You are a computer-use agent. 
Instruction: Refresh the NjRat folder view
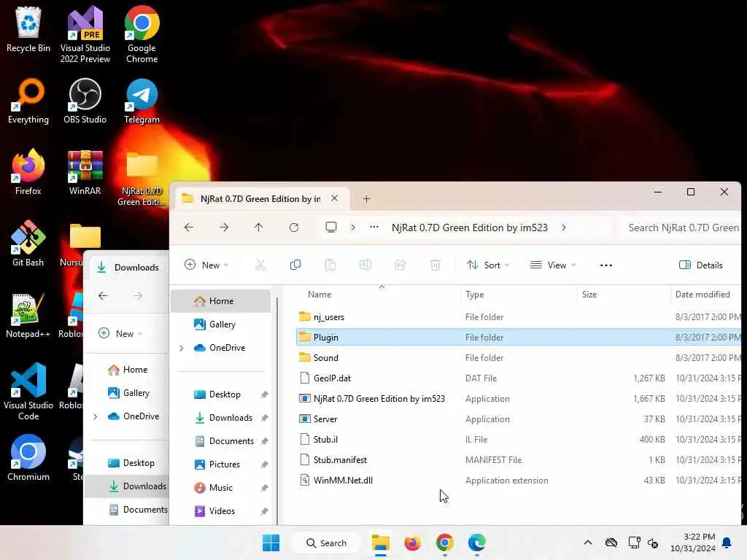click(x=294, y=227)
